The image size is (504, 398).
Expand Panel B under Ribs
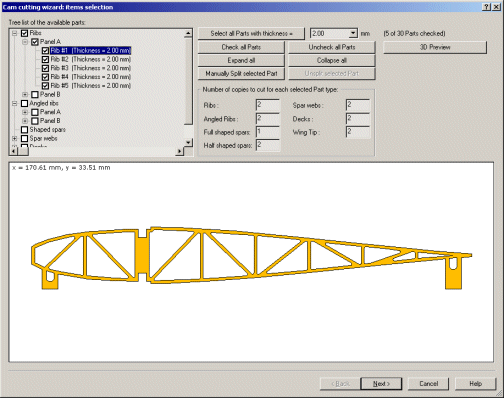click(x=25, y=94)
